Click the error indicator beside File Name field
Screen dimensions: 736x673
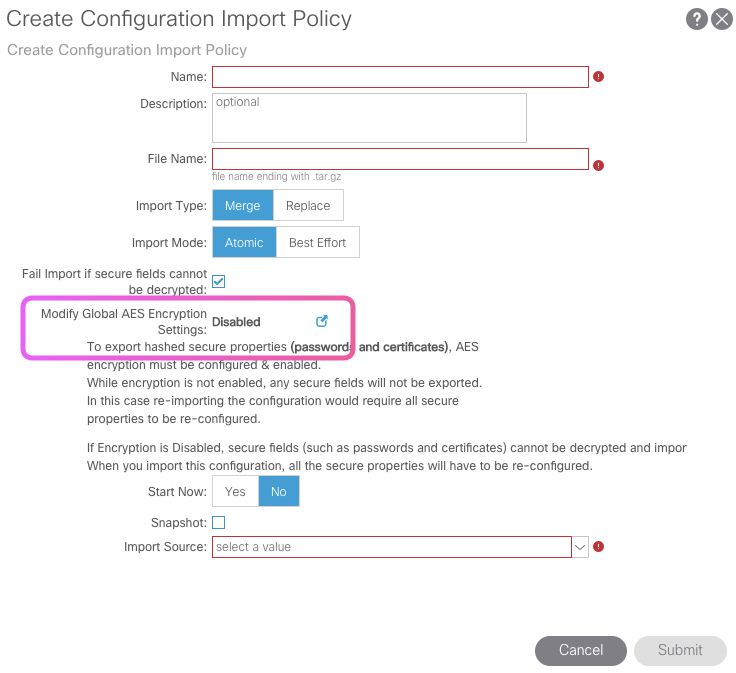599,166
